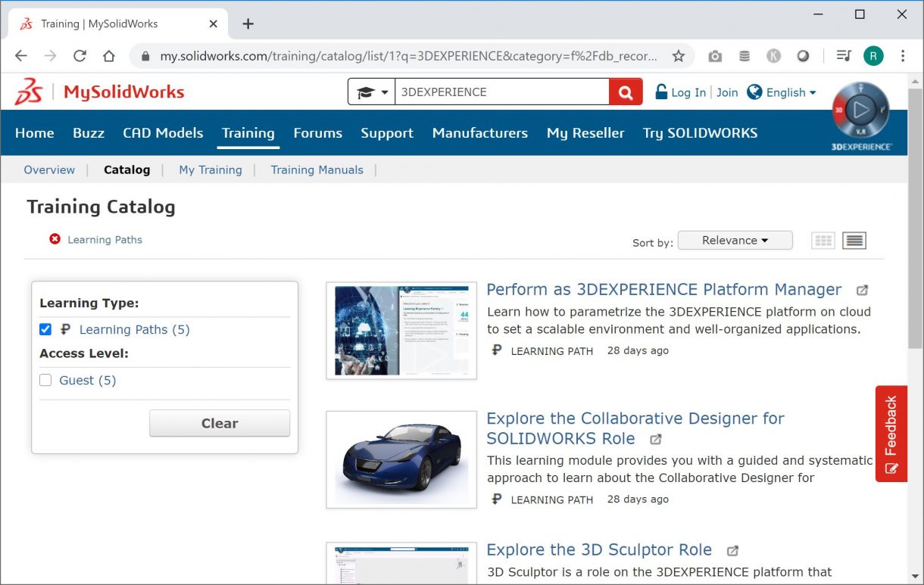Open the media control playlist icon
The width and height of the screenshot is (924, 585).
pyautogui.click(x=843, y=56)
